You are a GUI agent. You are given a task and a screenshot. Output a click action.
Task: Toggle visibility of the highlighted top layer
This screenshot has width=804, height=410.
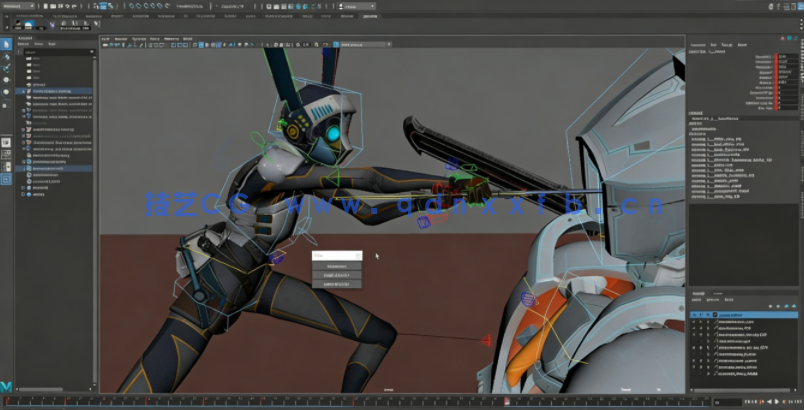click(x=694, y=315)
